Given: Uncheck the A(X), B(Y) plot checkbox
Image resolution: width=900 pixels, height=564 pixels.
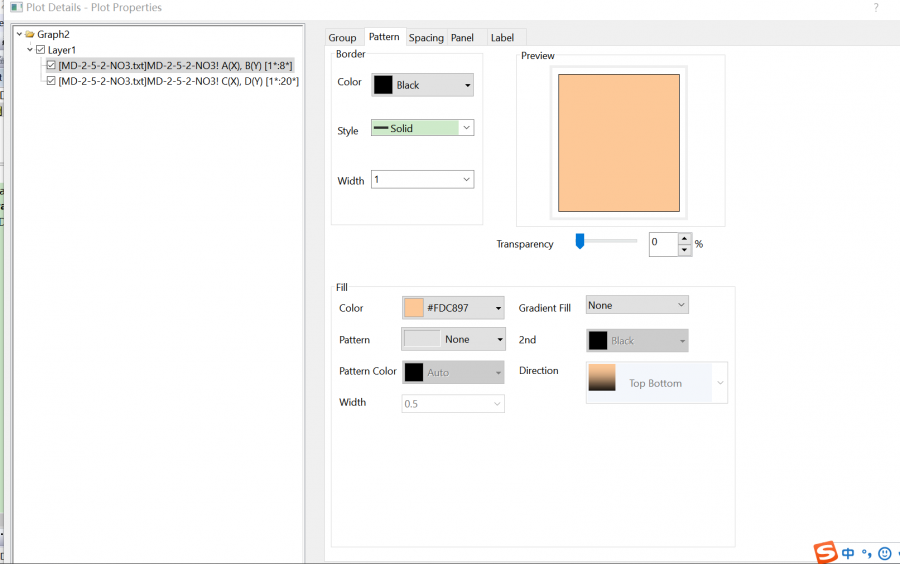Looking at the screenshot, I should (51, 65).
